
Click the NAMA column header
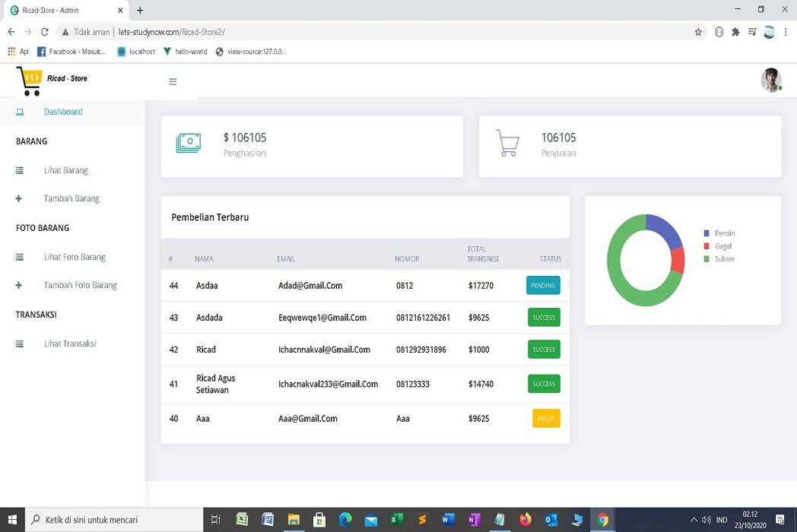pos(204,258)
